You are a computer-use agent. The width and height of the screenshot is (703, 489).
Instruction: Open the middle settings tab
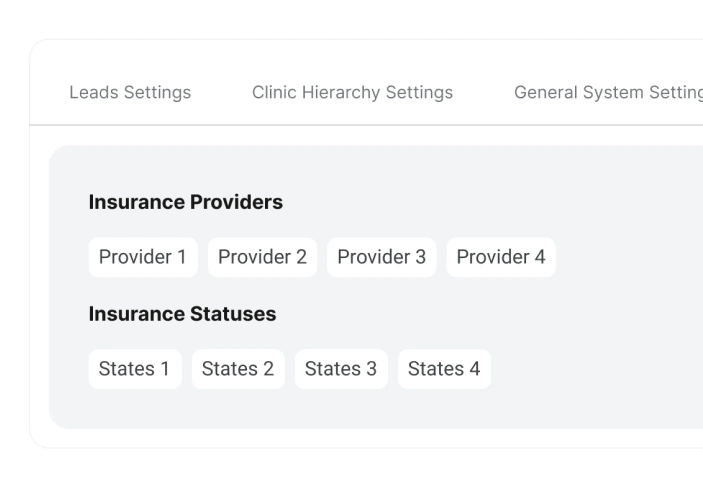(352, 93)
